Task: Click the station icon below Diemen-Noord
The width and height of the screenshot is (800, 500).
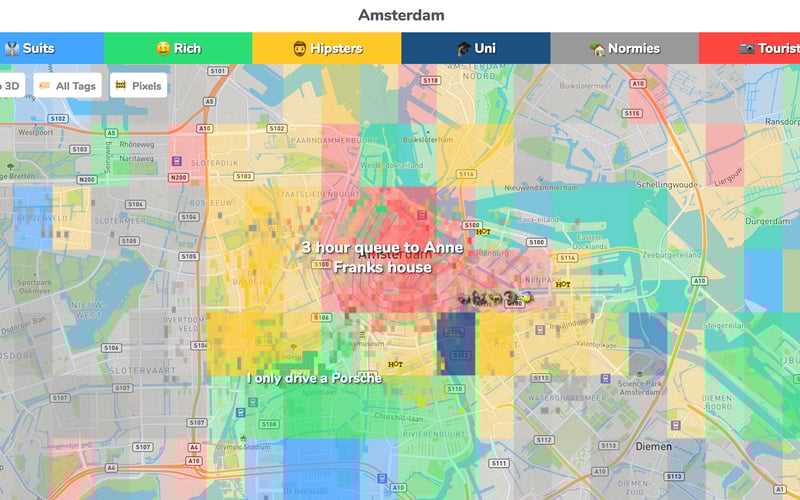Action: coord(676,425)
